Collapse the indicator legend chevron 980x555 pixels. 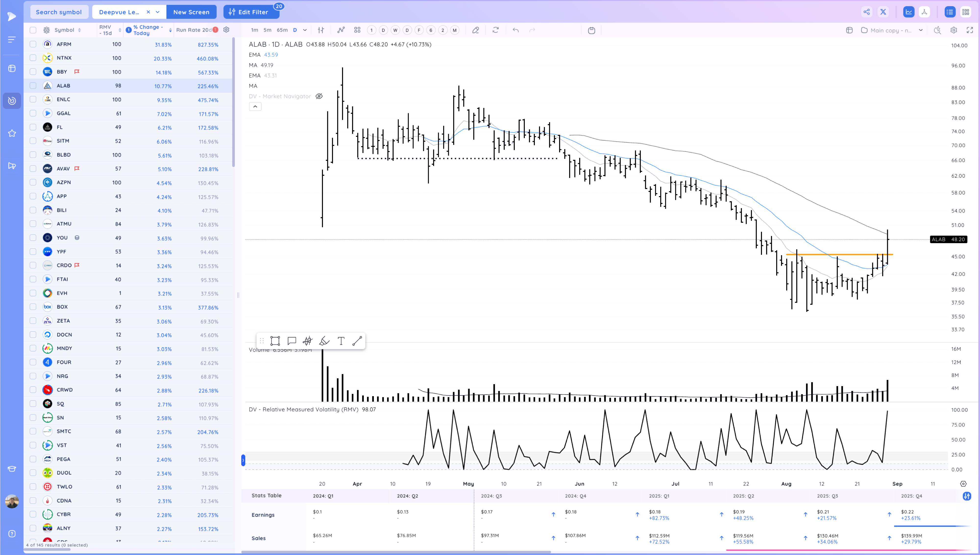[x=255, y=107]
